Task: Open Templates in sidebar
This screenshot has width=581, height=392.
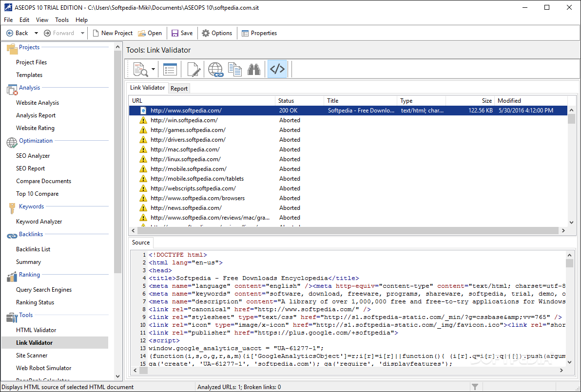Action: (x=29, y=75)
